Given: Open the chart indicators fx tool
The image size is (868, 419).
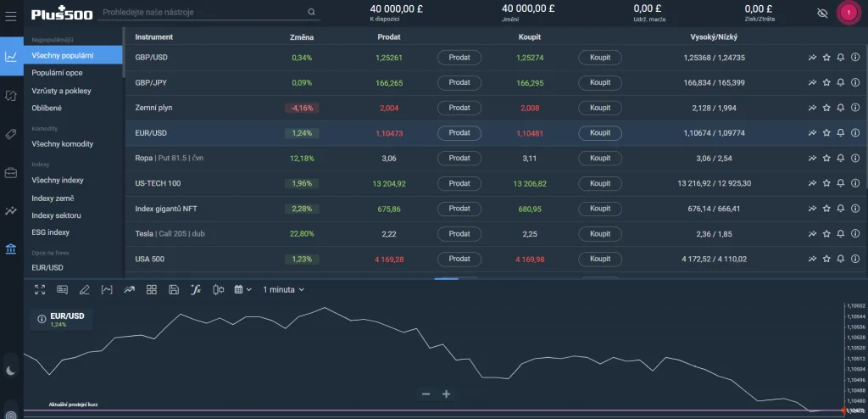Looking at the screenshot, I should click(x=195, y=289).
